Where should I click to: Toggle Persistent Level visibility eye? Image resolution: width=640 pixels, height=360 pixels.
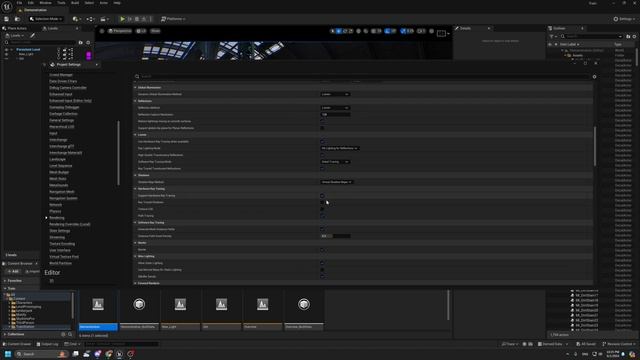click(6, 49)
